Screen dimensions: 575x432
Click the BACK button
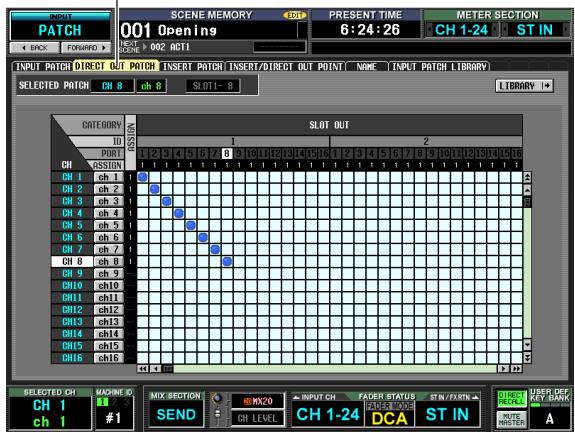click(x=35, y=48)
